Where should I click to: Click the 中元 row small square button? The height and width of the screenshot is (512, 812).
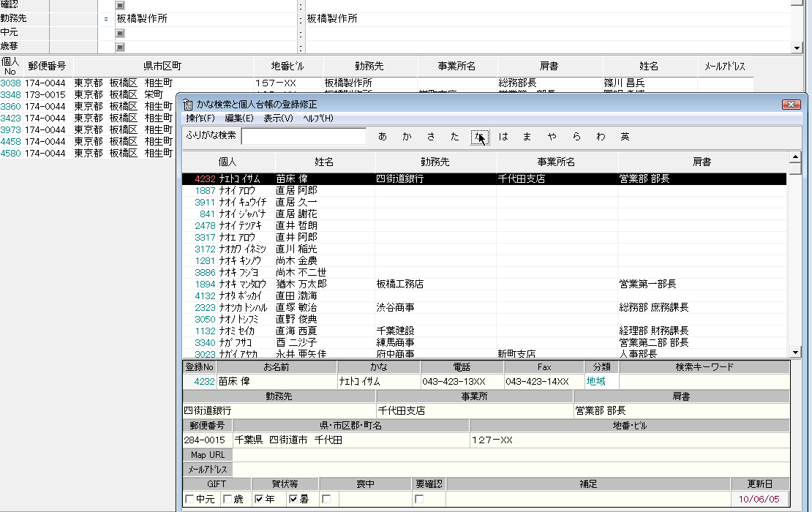[x=120, y=33]
